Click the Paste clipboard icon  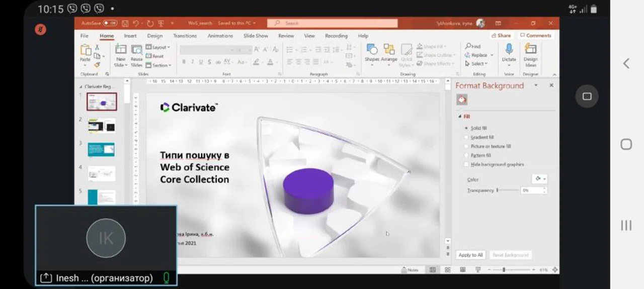[86, 50]
